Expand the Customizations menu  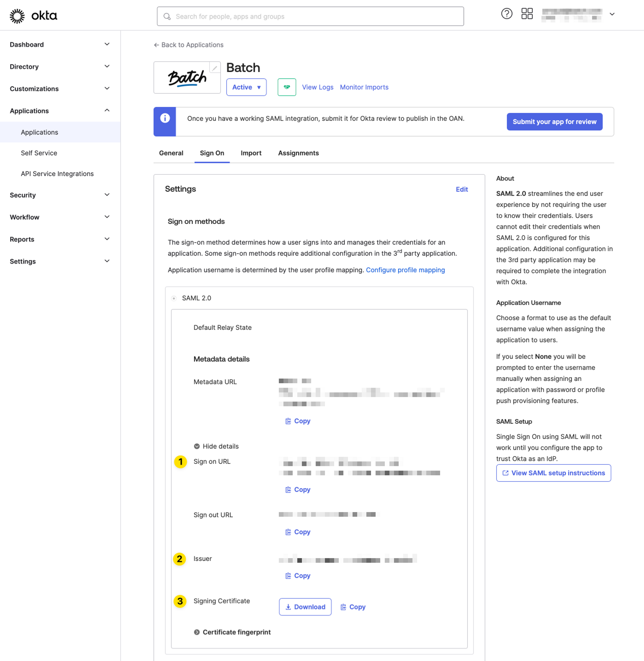60,88
